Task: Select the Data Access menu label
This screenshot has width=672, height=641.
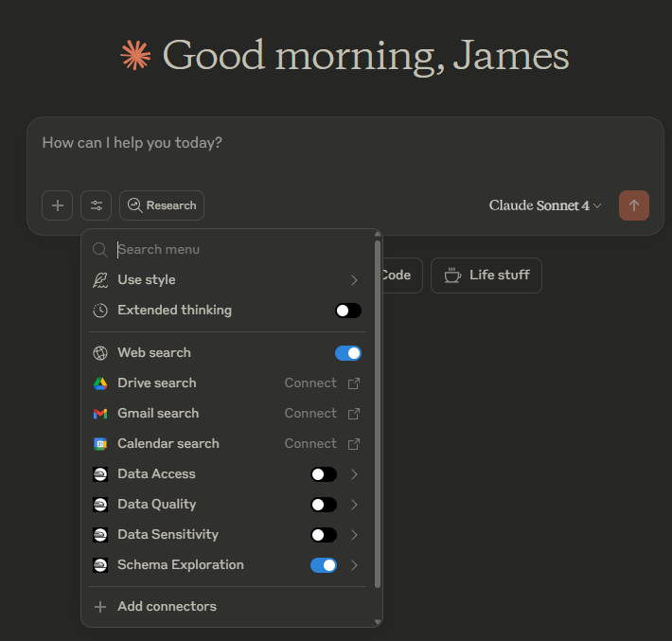Action: (156, 473)
